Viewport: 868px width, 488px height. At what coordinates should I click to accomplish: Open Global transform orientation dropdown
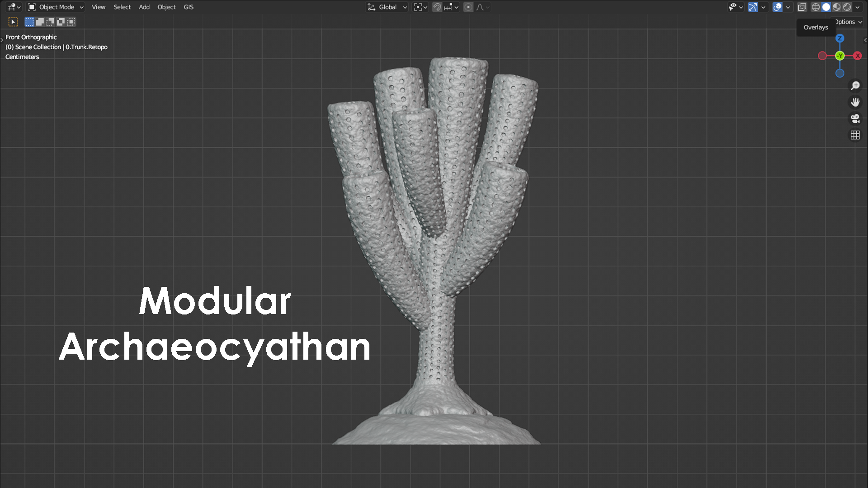pos(387,7)
